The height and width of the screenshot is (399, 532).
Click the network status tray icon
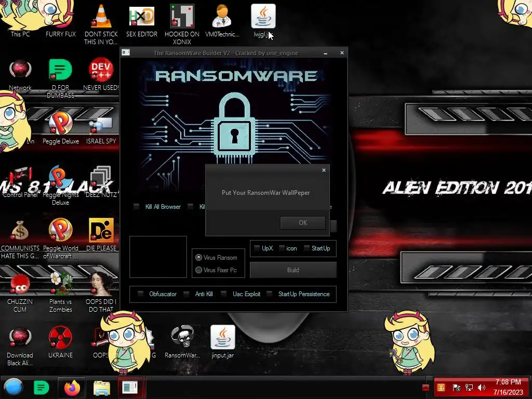tap(469, 388)
